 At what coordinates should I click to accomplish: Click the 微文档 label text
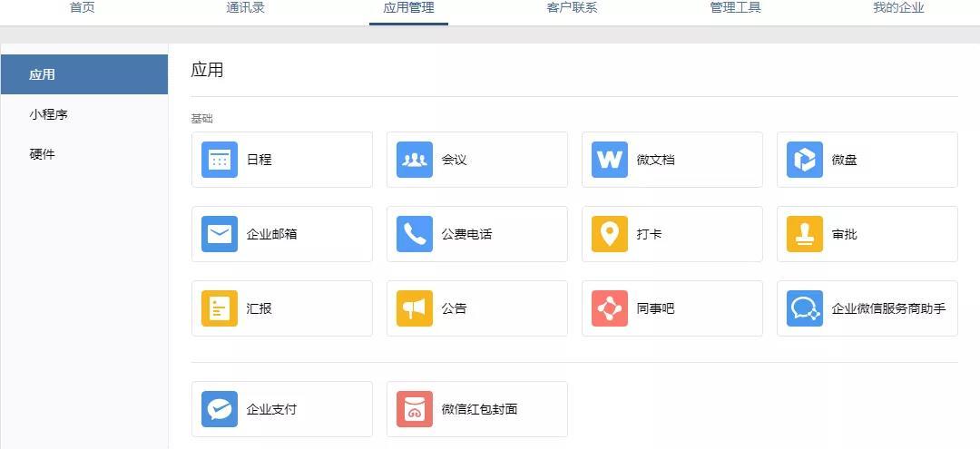tap(656, 160)
